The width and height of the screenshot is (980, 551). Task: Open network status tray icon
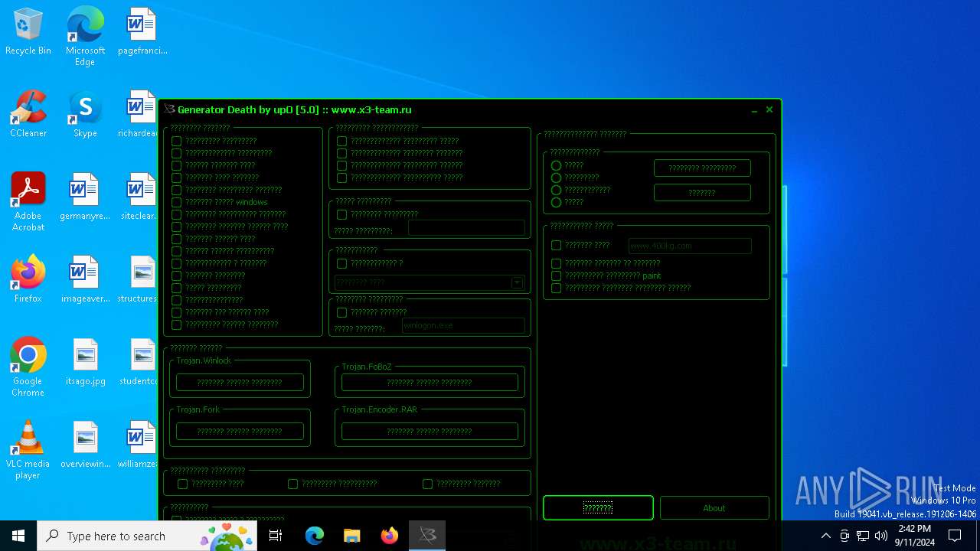863,536
